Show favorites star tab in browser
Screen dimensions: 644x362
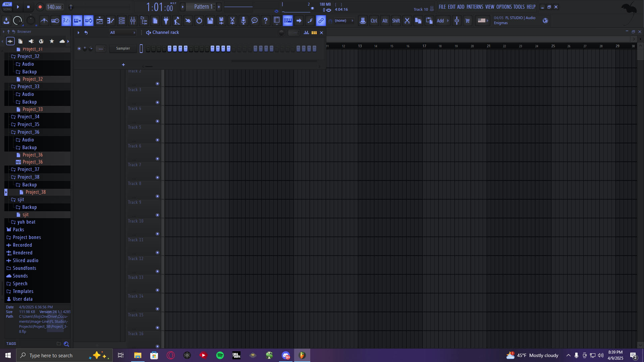point(52,41)
